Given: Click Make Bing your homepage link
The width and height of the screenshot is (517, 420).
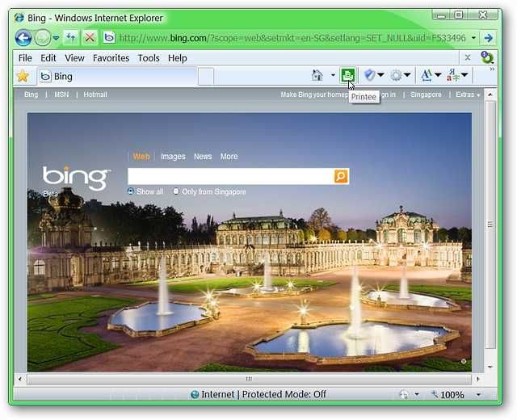Looking at the screenshot, I should [x=314, y=94].
